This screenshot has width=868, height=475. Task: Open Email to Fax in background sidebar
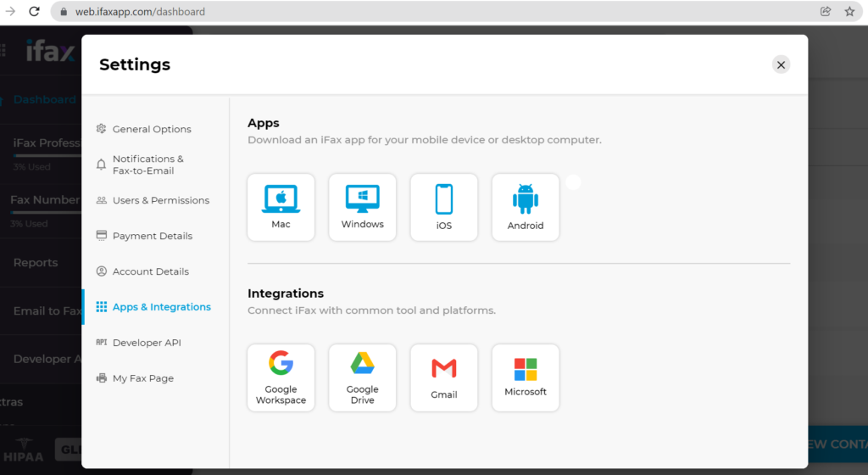[47, 311]
